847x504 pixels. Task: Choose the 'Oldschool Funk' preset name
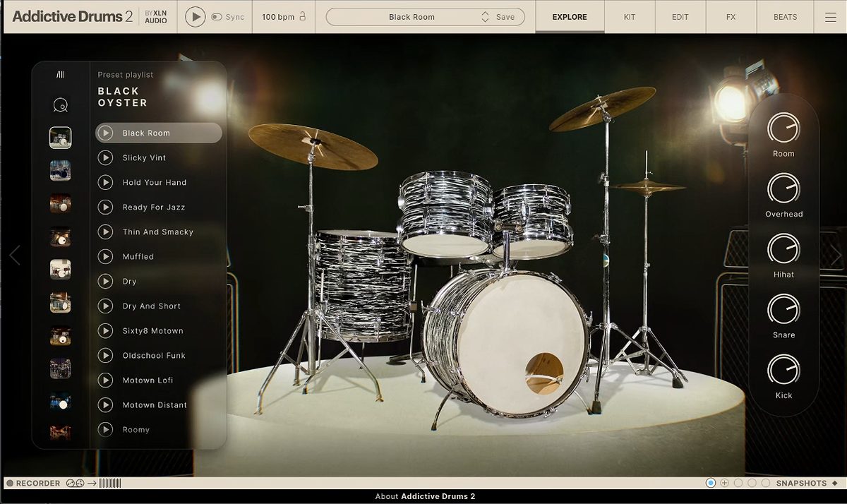pos(154,356)
